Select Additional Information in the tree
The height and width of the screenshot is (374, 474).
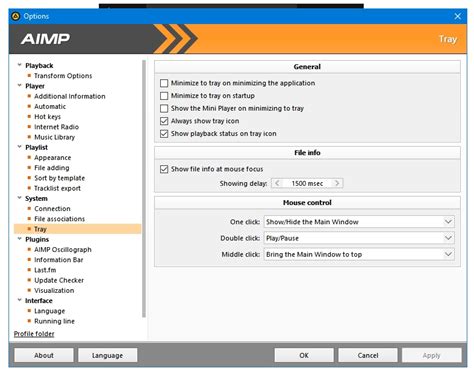coord(70,96)
